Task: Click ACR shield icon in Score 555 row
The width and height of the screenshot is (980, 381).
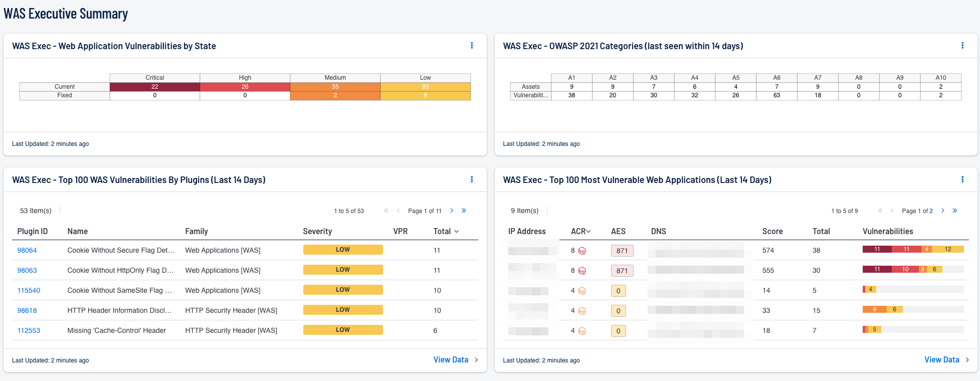Action: click(x=582, y=271)
